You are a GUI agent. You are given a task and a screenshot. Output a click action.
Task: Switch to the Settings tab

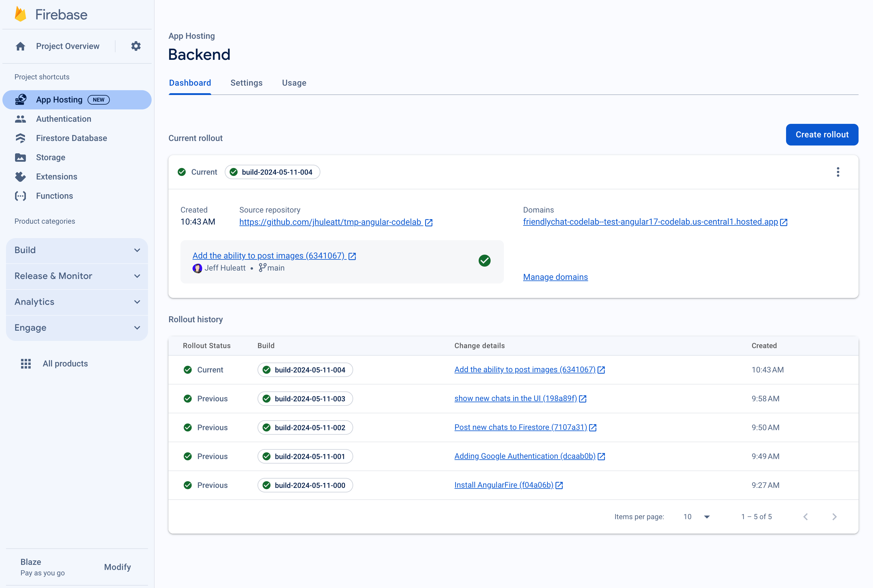(247, 82)
